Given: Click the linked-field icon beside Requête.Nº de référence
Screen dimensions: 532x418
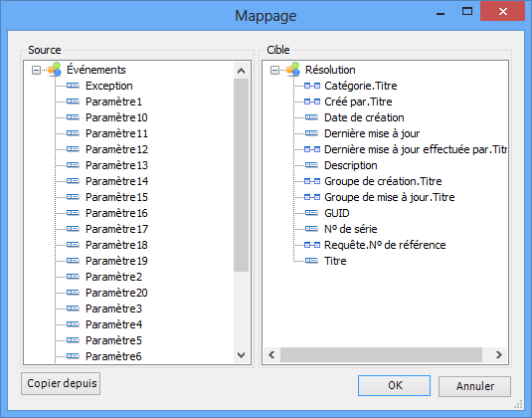Looking at the screenshot, I should (x=312, y=245).
